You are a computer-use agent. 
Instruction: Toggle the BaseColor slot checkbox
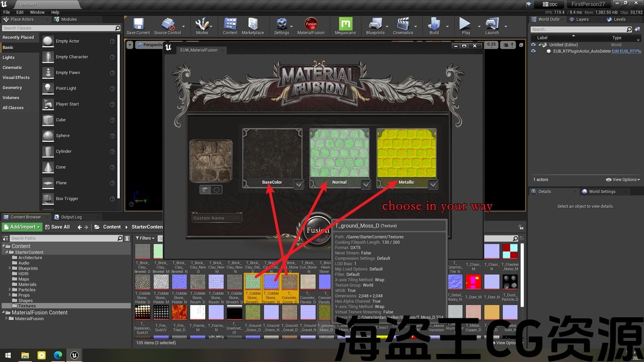tap(299, 185)
